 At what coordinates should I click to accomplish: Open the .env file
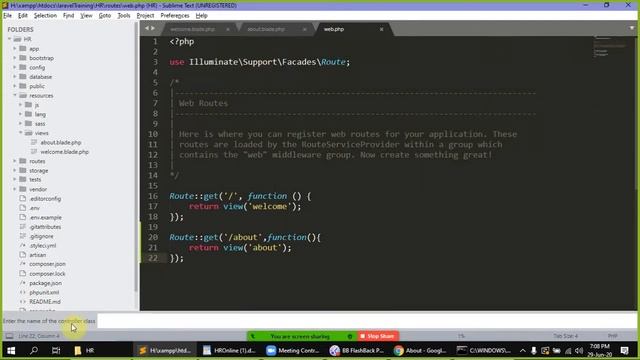tap(34, 208)
